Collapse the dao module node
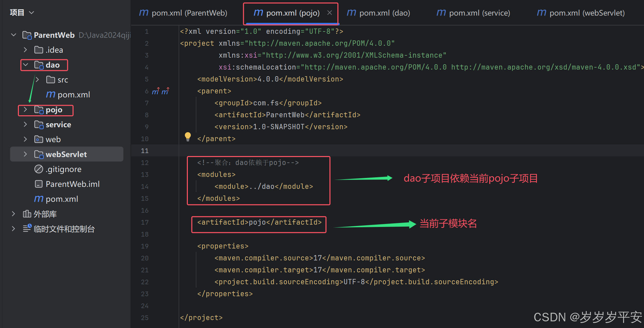Viewport: 644px width, 328px height. [26, 65]
